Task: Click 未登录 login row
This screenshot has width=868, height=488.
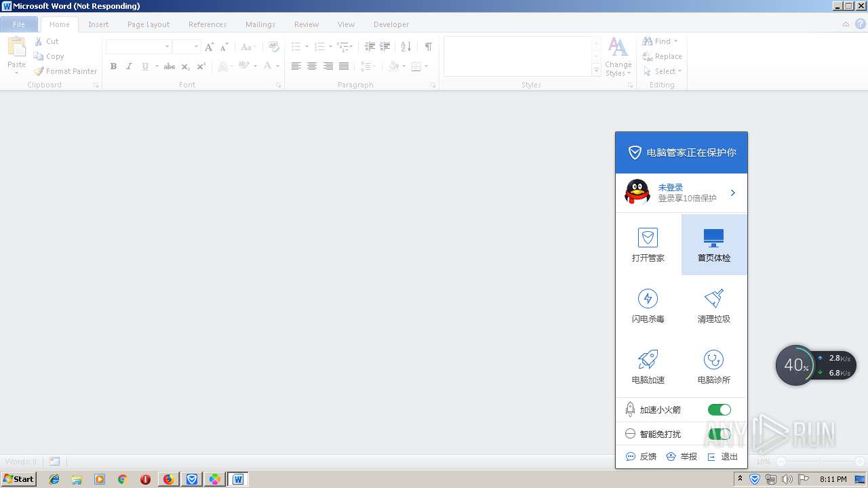Action: coord(681,192)
